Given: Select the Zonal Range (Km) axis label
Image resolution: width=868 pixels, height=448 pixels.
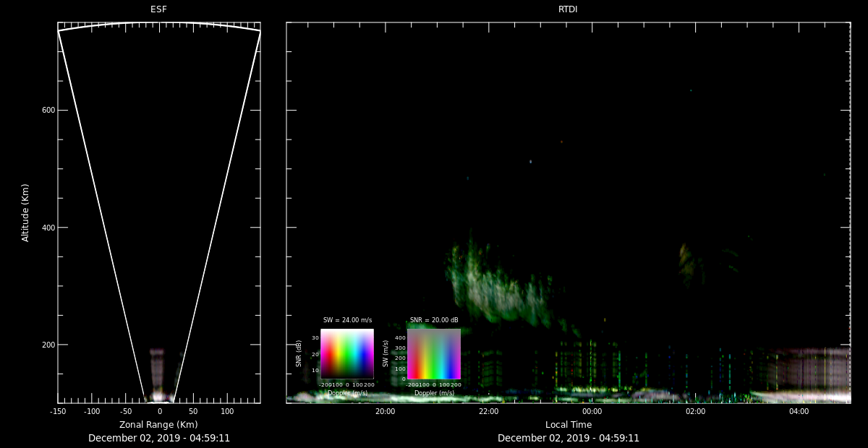Looking at the screenshot, I should (159, 425).
